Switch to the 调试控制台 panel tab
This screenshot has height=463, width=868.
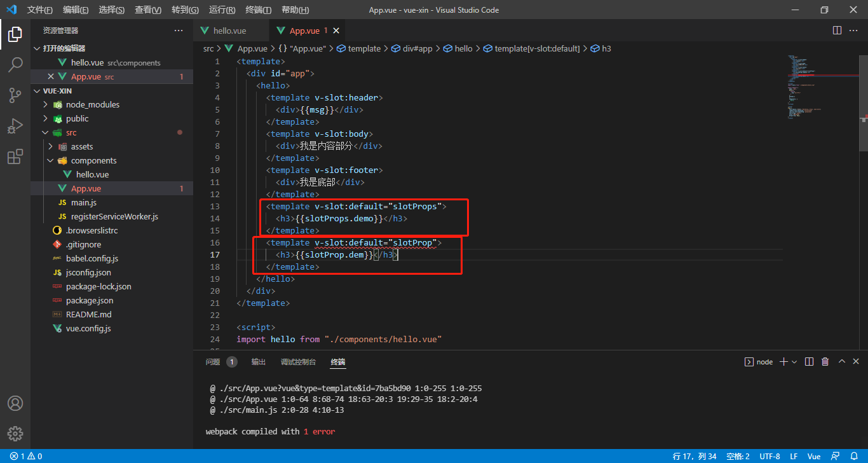pos(298,361)
